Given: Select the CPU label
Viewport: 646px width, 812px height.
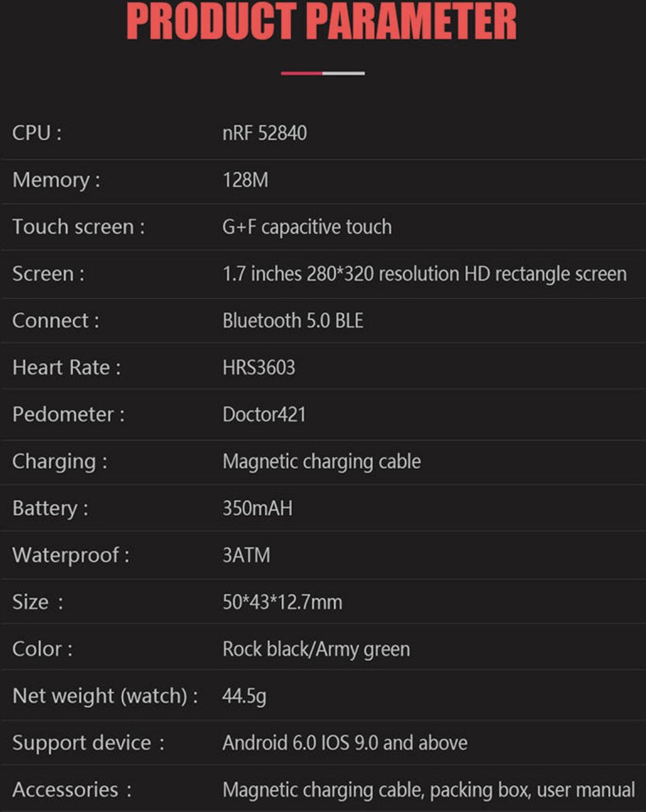Looking at the screenshot, I should click(37, 133).
